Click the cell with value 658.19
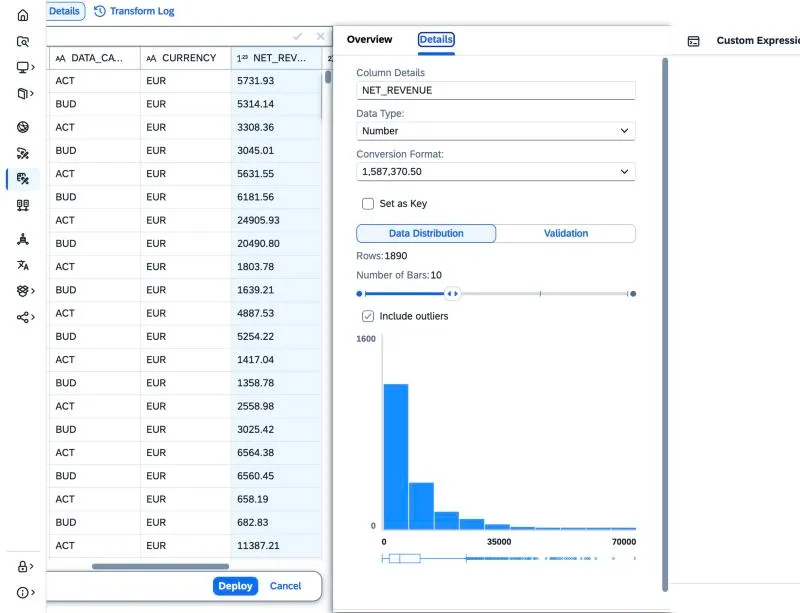 click(276, 499)
